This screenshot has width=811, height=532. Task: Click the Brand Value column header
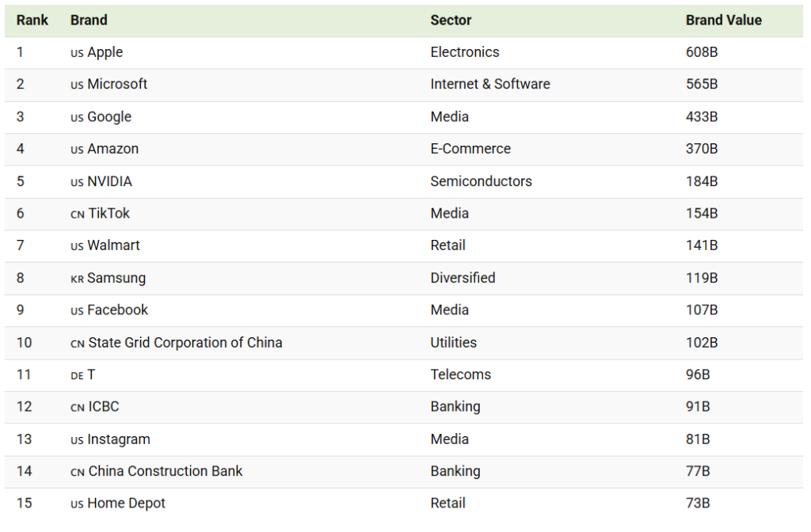[723, 21]
